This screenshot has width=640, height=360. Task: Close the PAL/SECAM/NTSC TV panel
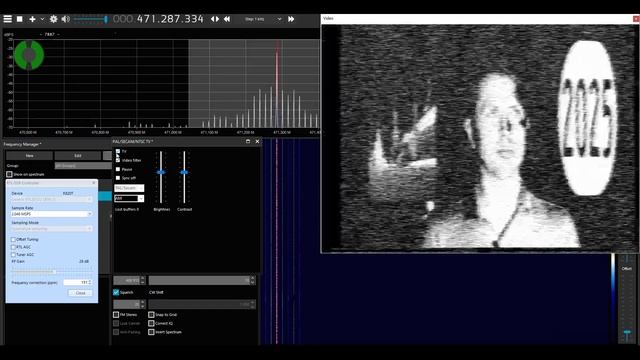(257, 141)
